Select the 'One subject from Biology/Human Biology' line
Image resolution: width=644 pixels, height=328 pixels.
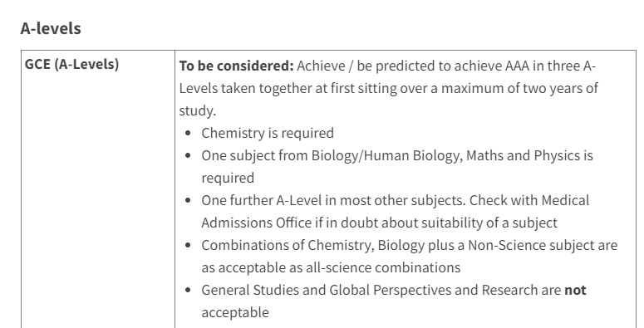point(397,155)
